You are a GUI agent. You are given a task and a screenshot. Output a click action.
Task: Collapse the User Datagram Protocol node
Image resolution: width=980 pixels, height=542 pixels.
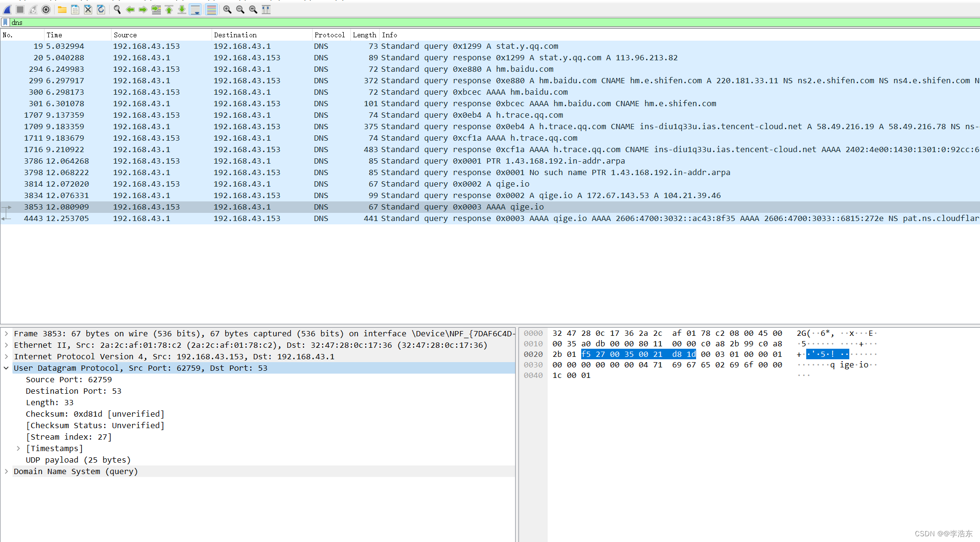(x=6, y=368)
